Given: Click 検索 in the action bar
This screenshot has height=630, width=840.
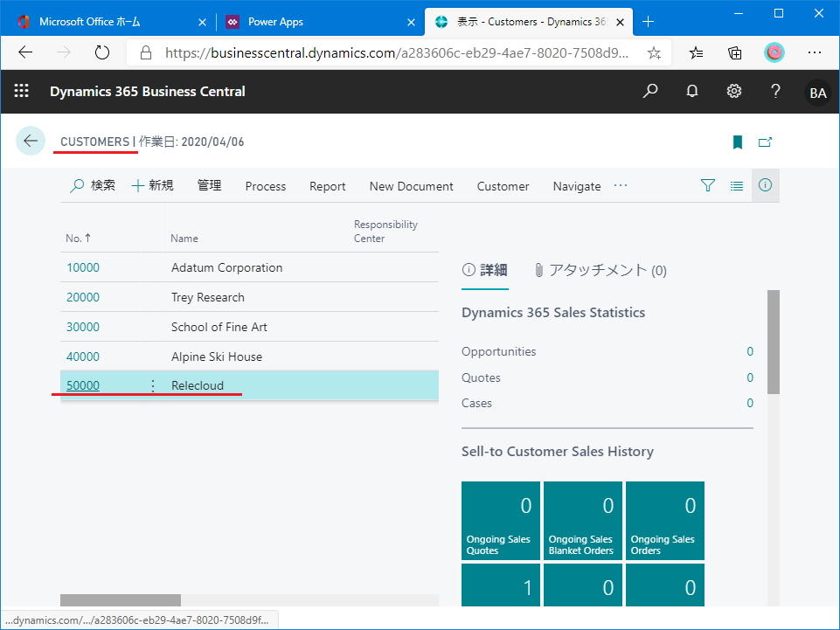Looking at the screenshot, I should coord(92,185).
